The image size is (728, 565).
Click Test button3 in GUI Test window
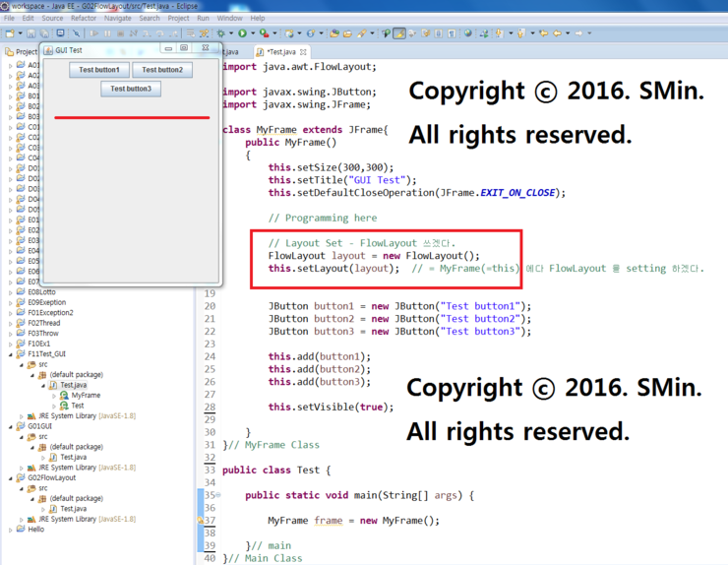131,89
